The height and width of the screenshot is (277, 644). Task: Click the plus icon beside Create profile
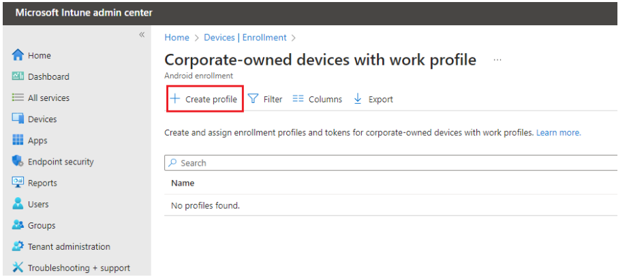(x=175, y=99)
